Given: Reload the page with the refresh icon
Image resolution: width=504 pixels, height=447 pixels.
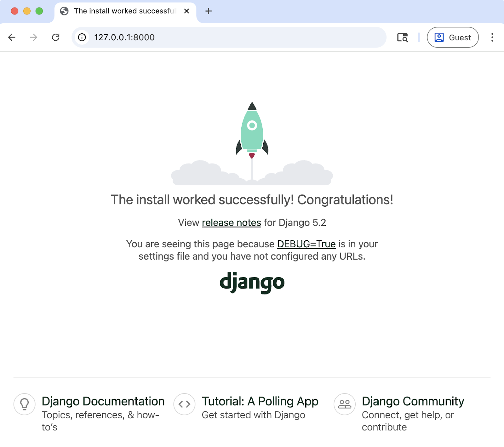Looking at the screenshot, I should click(56, 37).
